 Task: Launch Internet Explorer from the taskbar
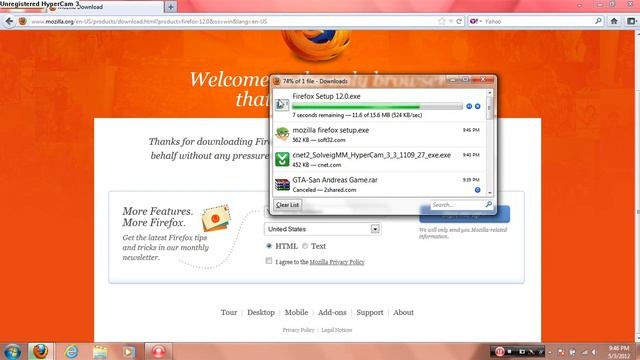click(71, 351)
